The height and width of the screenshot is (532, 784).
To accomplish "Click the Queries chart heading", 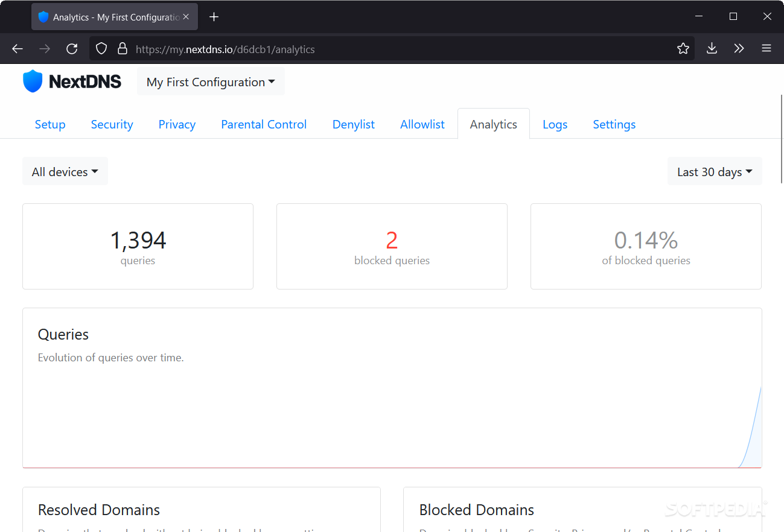I will click(63, 335).
